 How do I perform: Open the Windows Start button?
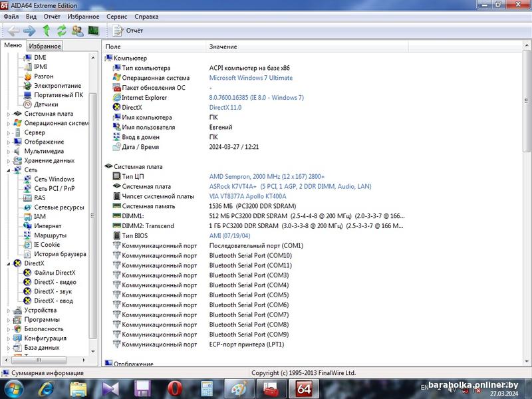[13, 389]
